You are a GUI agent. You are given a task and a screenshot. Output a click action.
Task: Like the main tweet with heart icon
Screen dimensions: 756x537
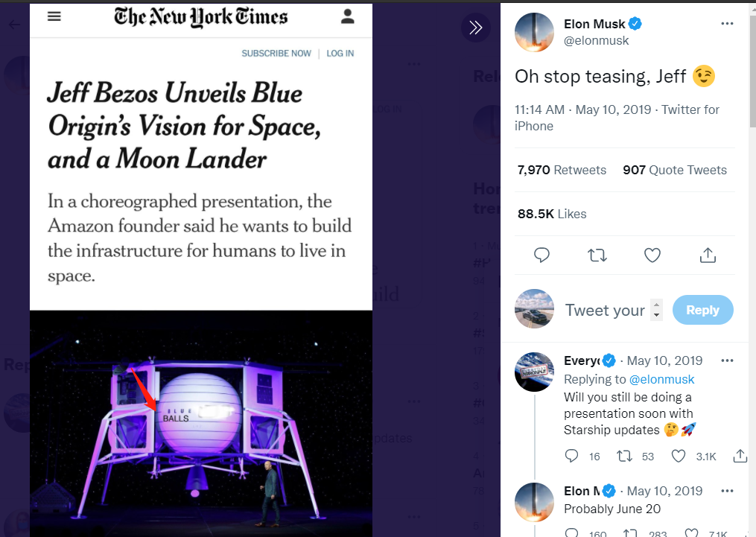click(652, 255)
